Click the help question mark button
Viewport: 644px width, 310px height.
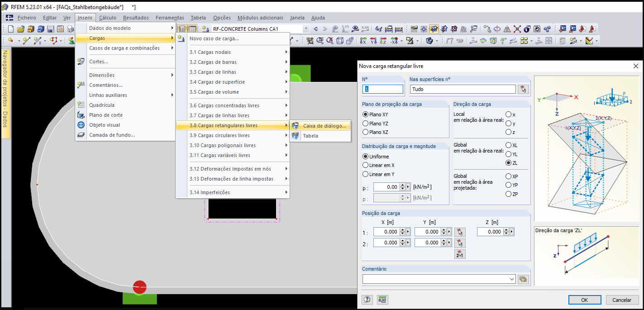[x=367, y=300]
